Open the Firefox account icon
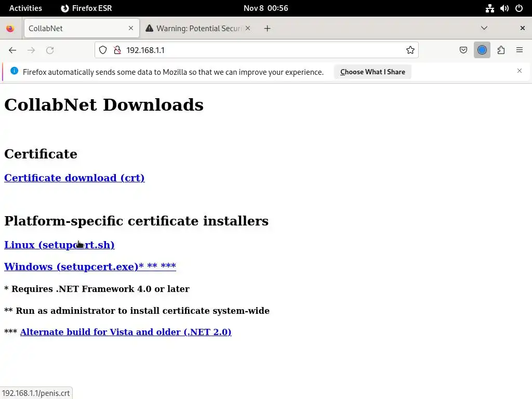This screenshot has width=532, height=399. pos(482,50)
